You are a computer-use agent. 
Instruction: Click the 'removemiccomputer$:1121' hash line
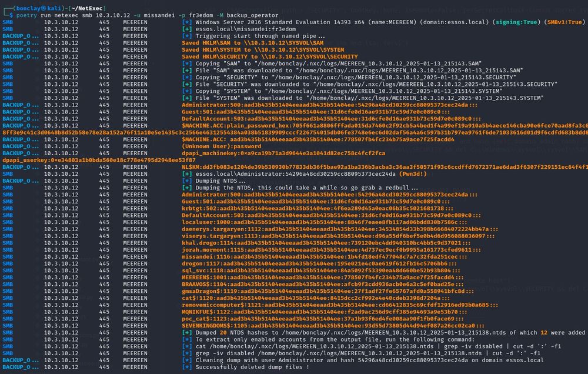point(340,305)
